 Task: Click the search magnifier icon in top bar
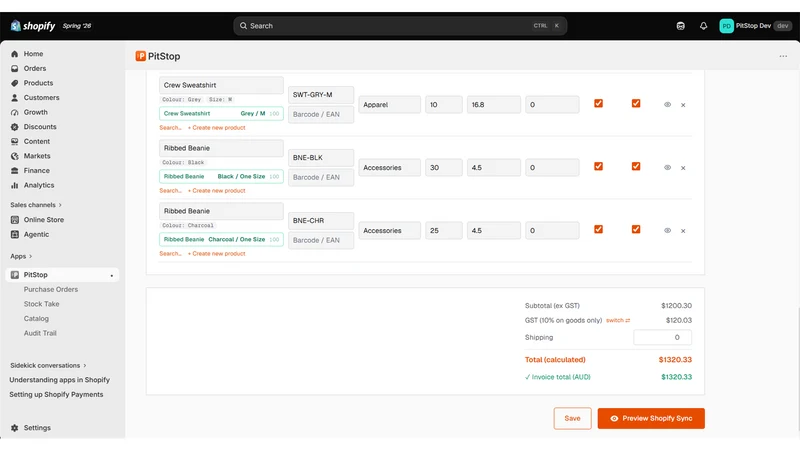point(243,26)
